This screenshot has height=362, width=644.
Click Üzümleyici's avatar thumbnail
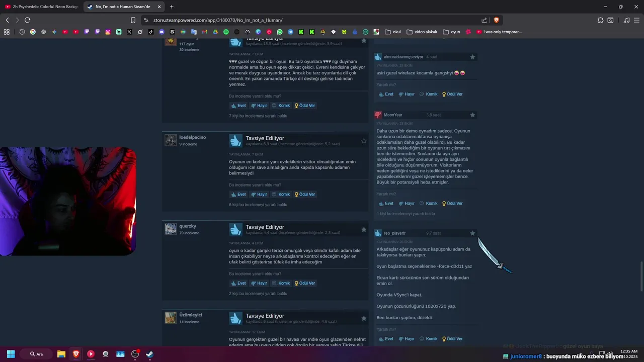click(x=171, y=318)
